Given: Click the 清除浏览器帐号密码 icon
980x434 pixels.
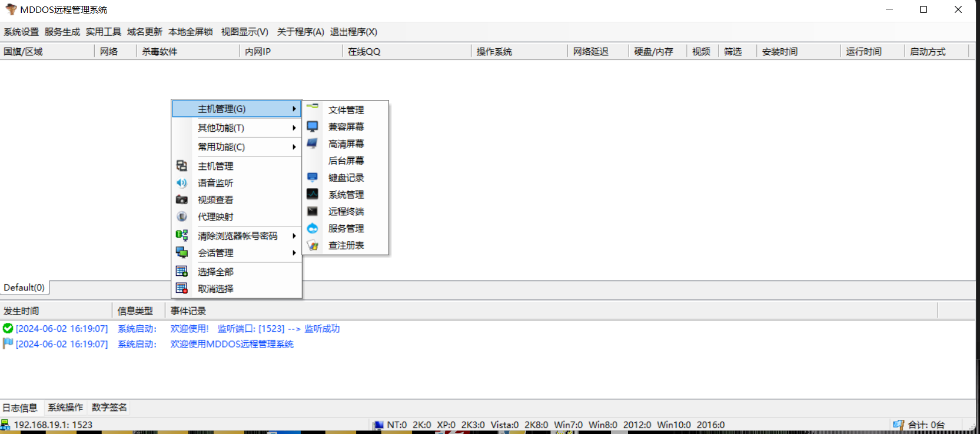Looking at the screenshot, I should coord(182,235).
